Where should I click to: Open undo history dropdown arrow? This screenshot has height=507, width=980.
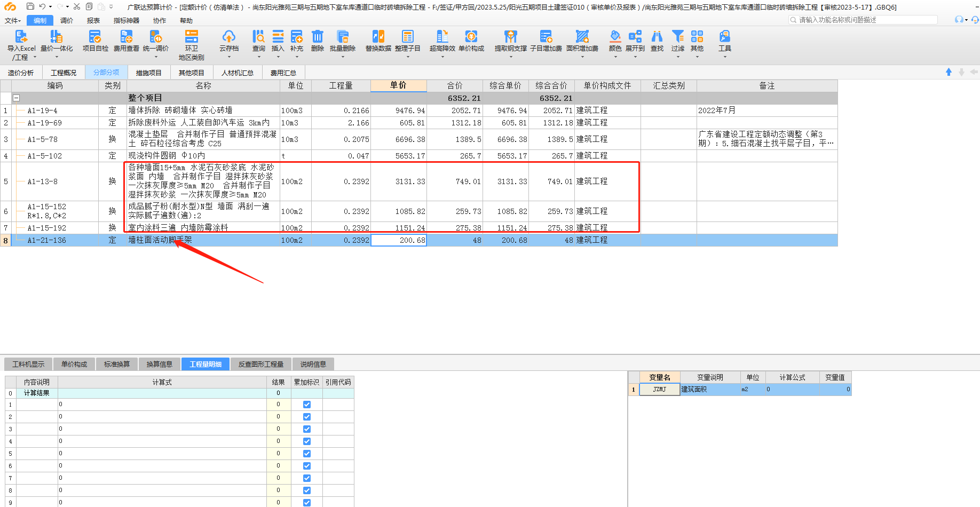50,6
